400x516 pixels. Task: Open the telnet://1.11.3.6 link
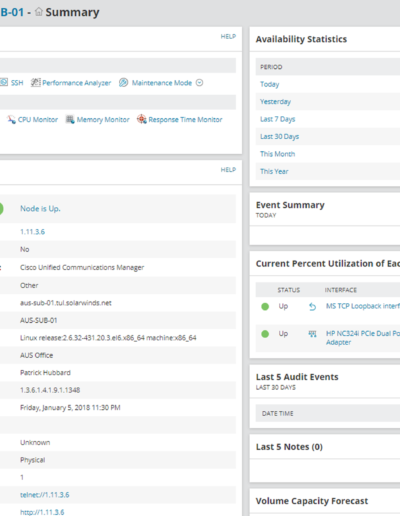click(x=45, y=495)
